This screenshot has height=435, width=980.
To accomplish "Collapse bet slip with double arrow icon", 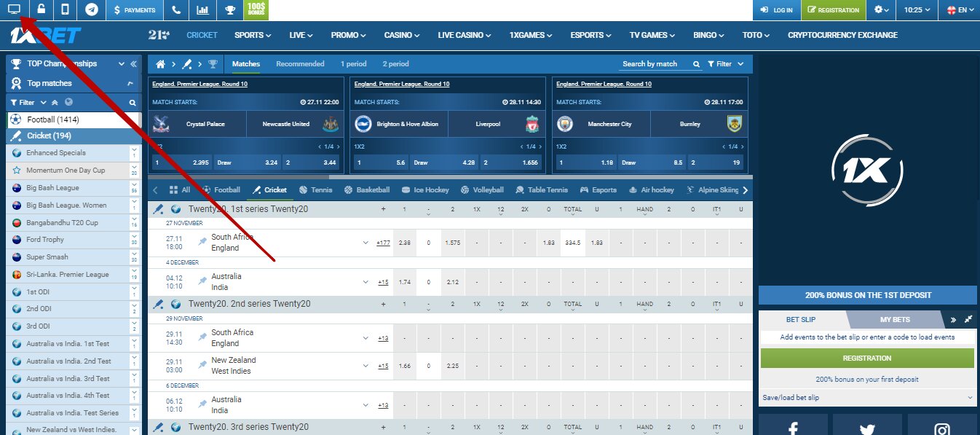I will pyautogui.click(x=953, y=320).
